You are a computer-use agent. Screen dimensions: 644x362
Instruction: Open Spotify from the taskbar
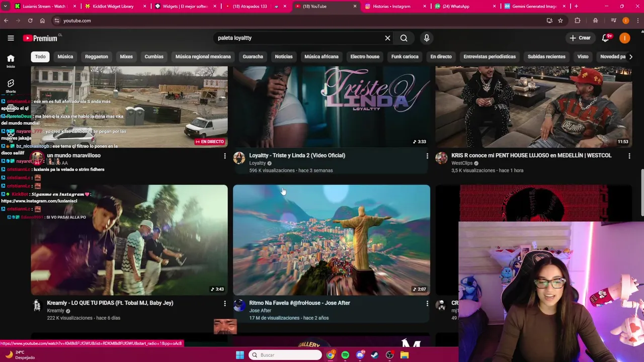(x=345, y=355)
